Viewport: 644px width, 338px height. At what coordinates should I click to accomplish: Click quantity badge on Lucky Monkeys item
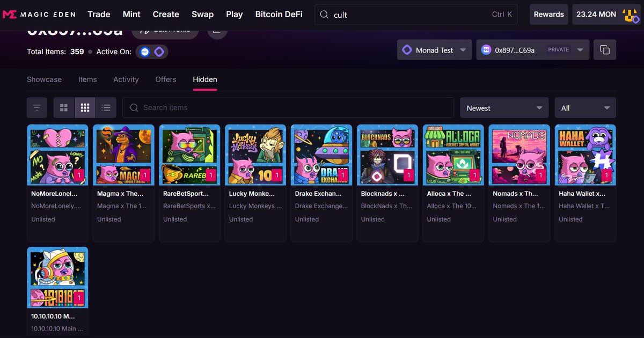[276, 175]
